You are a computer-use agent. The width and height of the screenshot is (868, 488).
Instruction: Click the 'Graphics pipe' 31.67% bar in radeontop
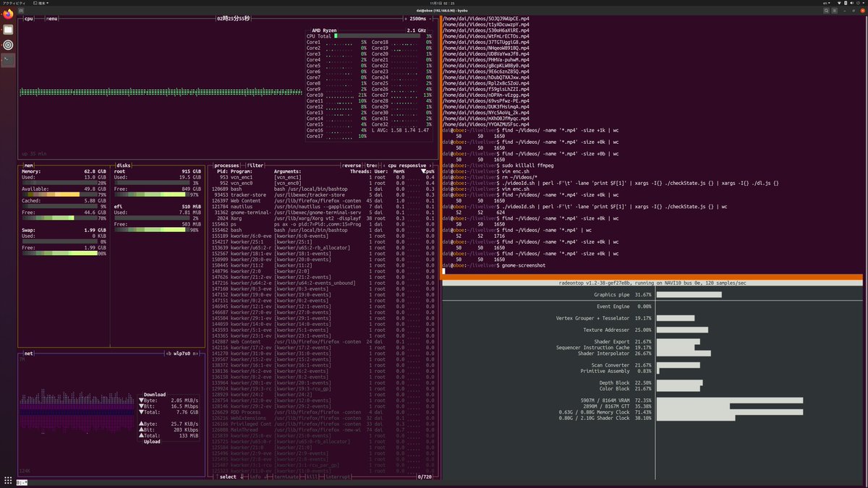(689, 295)
